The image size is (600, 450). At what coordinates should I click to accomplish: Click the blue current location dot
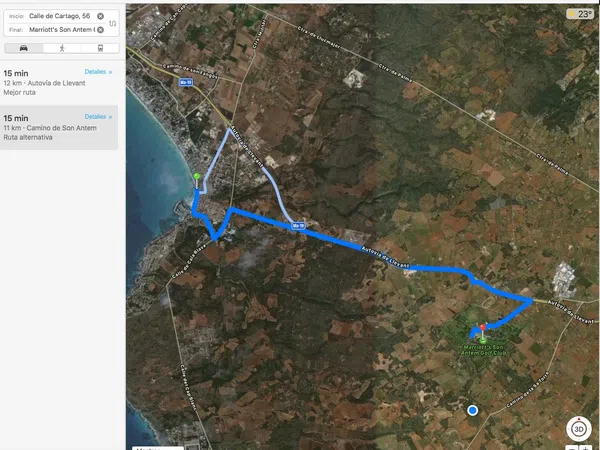(x=473, y=410)
